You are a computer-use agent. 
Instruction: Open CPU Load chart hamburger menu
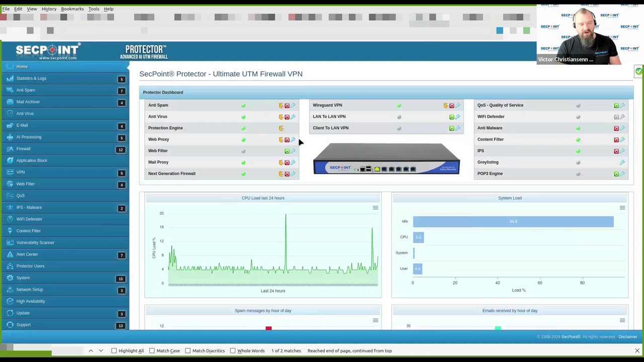click(x=375, y=208)
